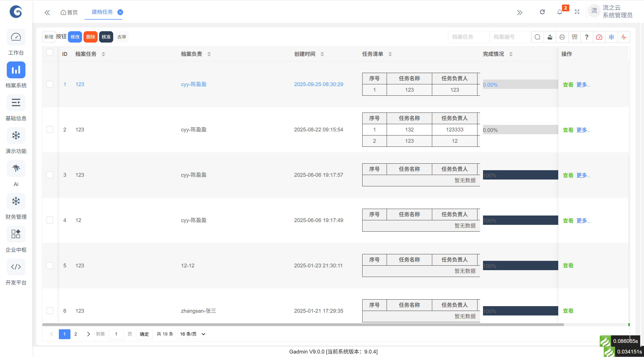This screenshot has height=357, width=644.
Task: Click the notification bell icon
Action: pos(559,12)
